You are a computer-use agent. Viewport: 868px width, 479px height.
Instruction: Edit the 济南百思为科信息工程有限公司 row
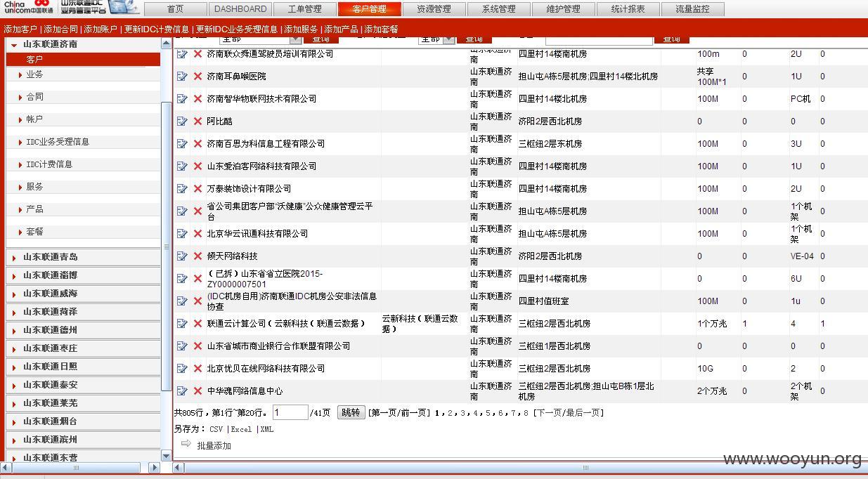pyautogui.click(x=182, y=143)
